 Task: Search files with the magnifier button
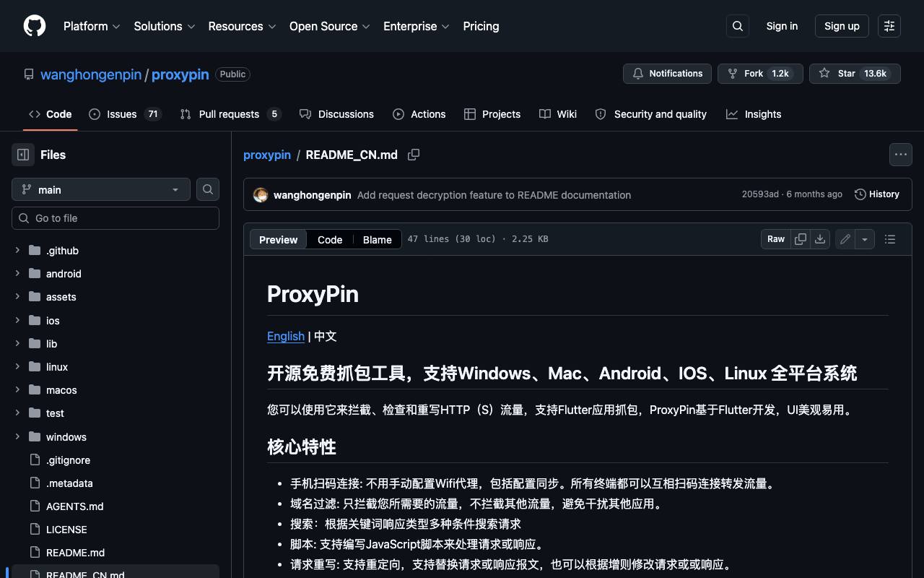click(208, 189)
